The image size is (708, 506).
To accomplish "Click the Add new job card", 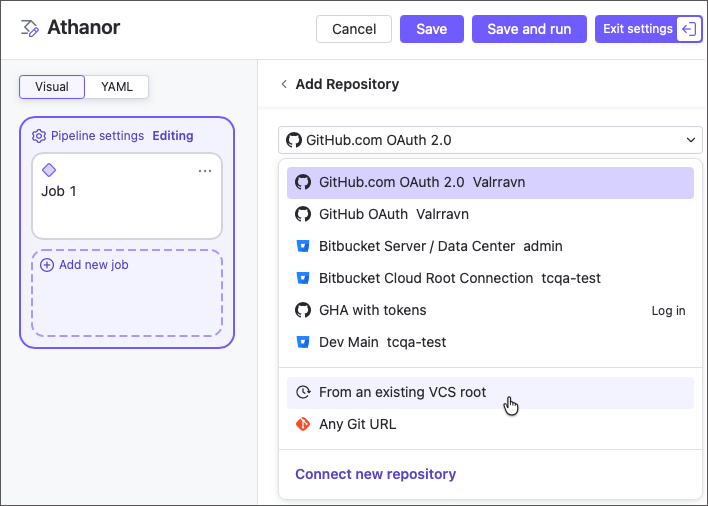I will tap(127, 293).
